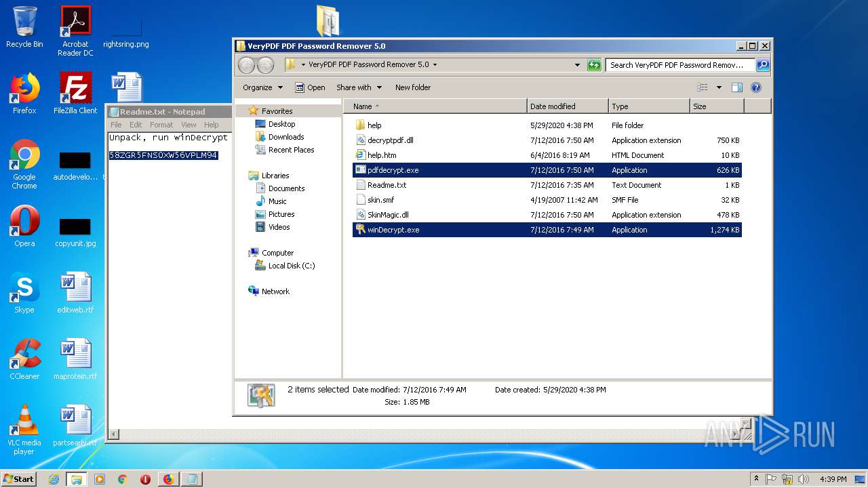
Task: Change view icon in Explorer toolbar
Action: point(703,87)
